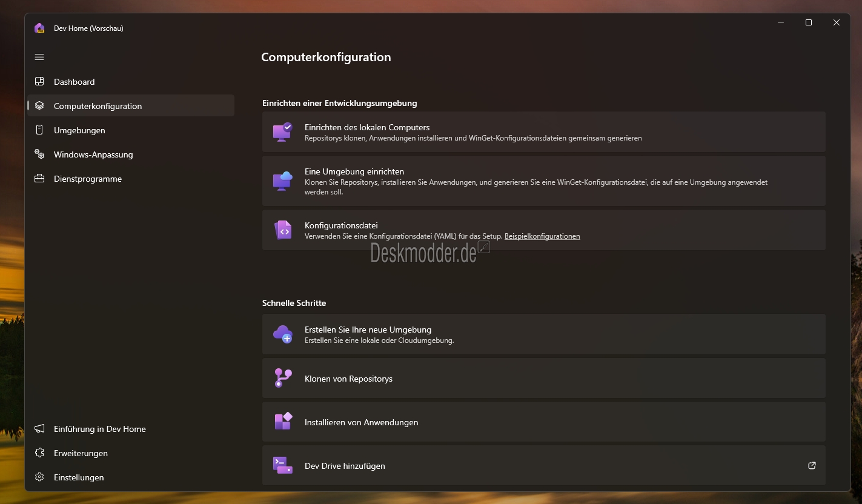
Task: Open Einrichten des lokalen Computers card
Action: 543,131
